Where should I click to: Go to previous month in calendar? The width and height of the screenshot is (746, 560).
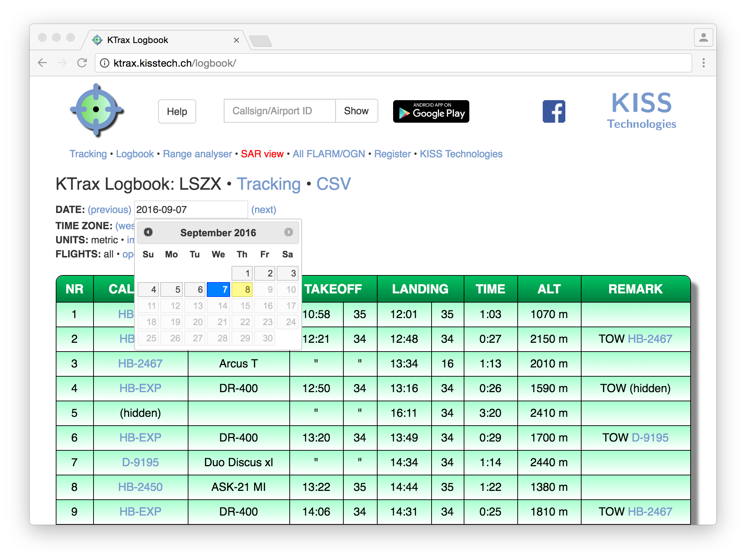point(148,232)
